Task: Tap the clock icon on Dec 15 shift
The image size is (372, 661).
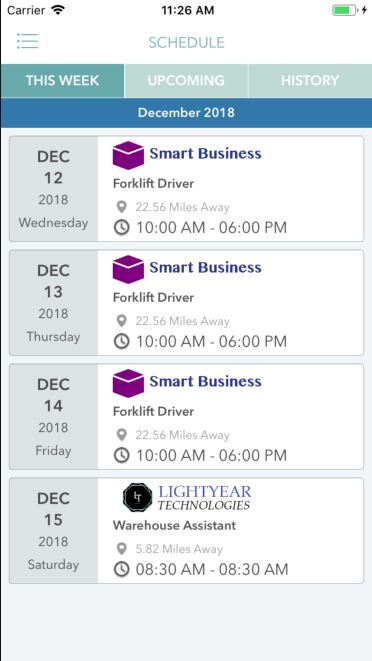Action: coord(121,570)
